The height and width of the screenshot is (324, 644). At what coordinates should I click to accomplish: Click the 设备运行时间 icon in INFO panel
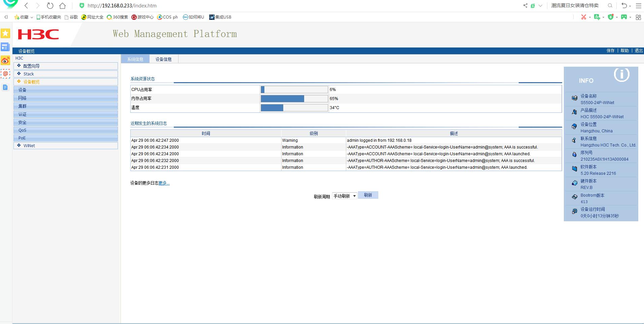point(574,211)
